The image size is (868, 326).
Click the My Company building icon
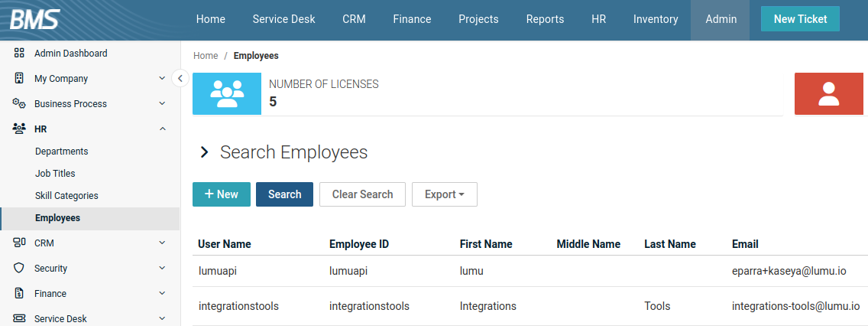pyautogui.click(x=20, y=79)
